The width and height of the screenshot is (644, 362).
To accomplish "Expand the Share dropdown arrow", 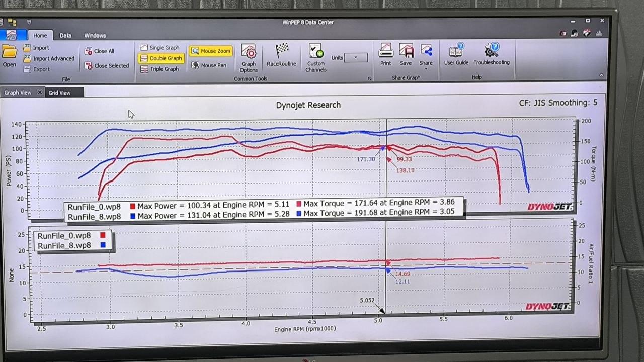I will point(426,69).
